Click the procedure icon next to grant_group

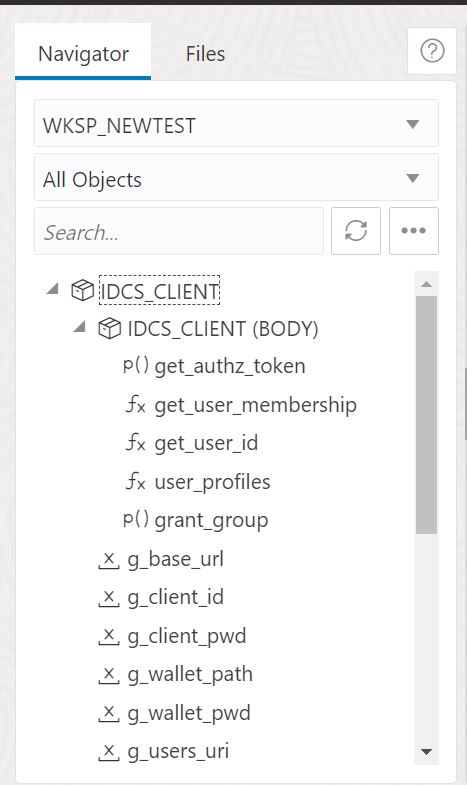click(136, 520)
